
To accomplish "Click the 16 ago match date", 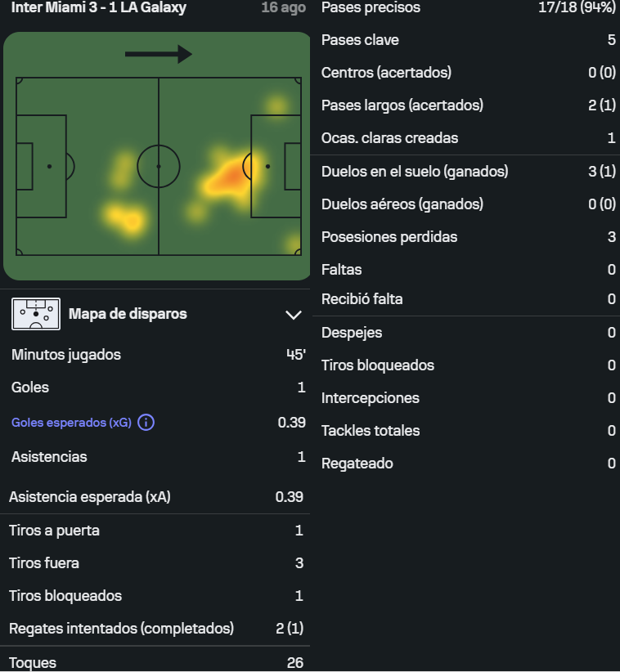I will (x=283, y=8).
